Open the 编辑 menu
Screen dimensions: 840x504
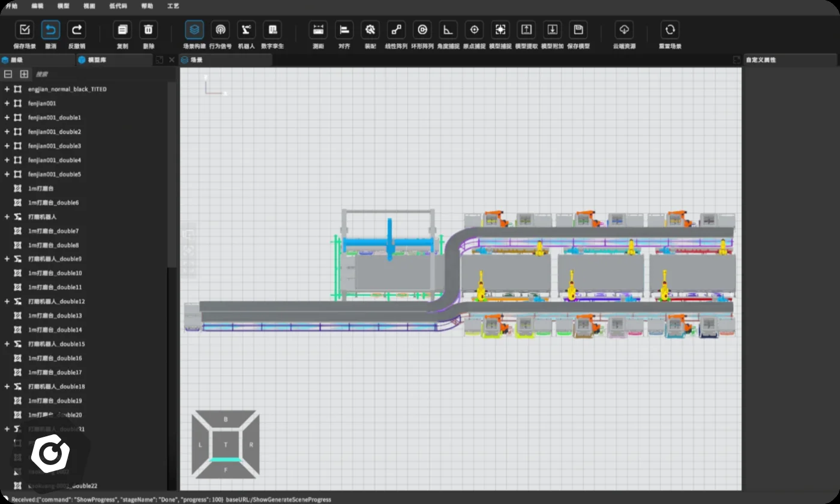pyautogui.click(x=37, y=5)
